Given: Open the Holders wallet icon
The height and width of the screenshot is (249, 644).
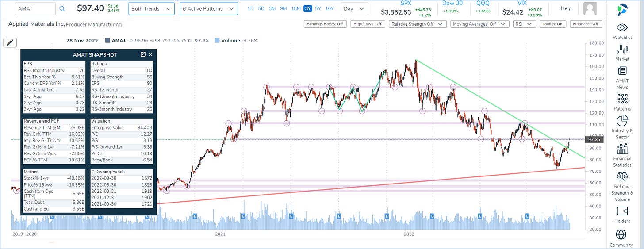Looking at the screenshot, I should (x=622, y=211).
